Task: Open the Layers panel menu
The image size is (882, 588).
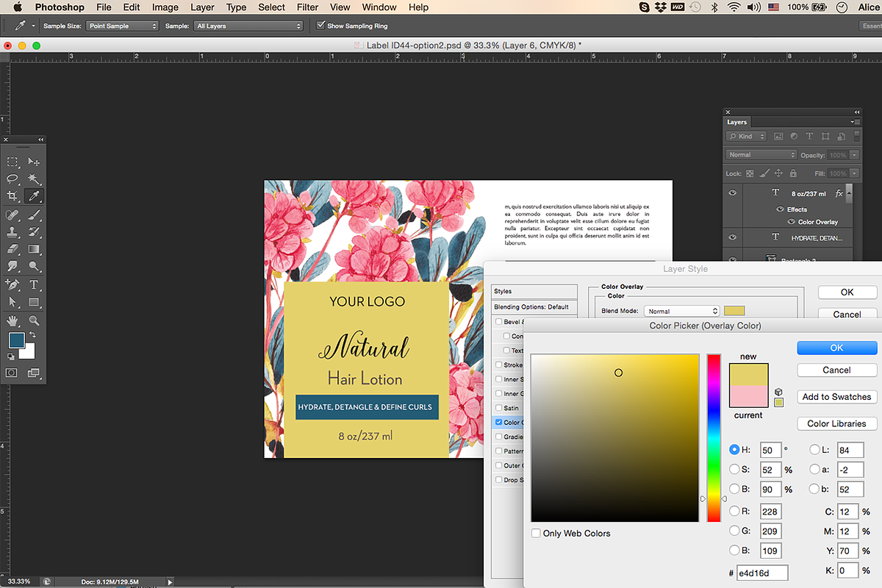Action: [x=855, y=122]
